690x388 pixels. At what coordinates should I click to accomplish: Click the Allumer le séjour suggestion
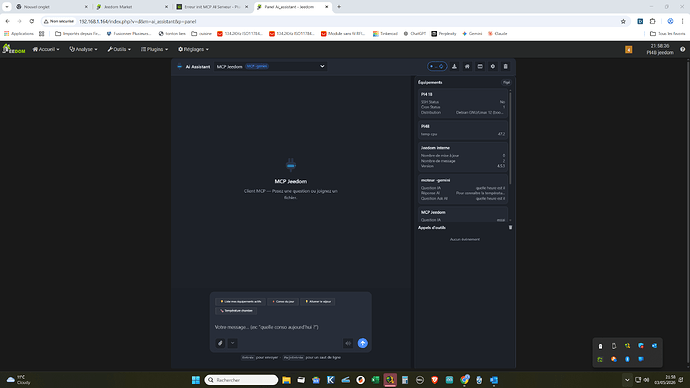click(318, 301)
